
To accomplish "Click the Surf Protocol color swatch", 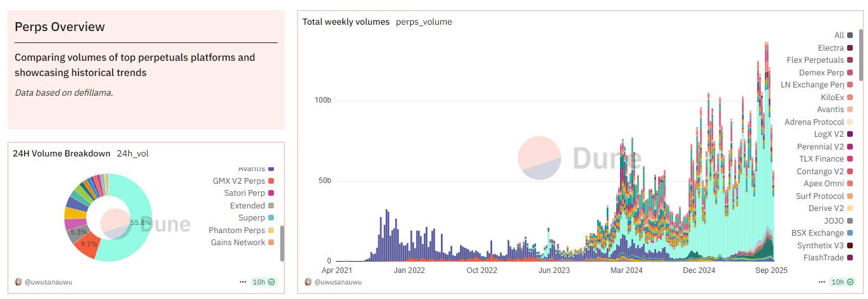I will (x=850, y=196).
